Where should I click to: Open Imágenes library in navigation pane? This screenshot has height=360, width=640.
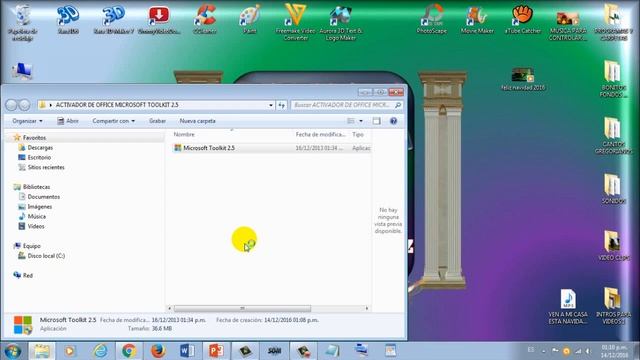tap(40, 207)
